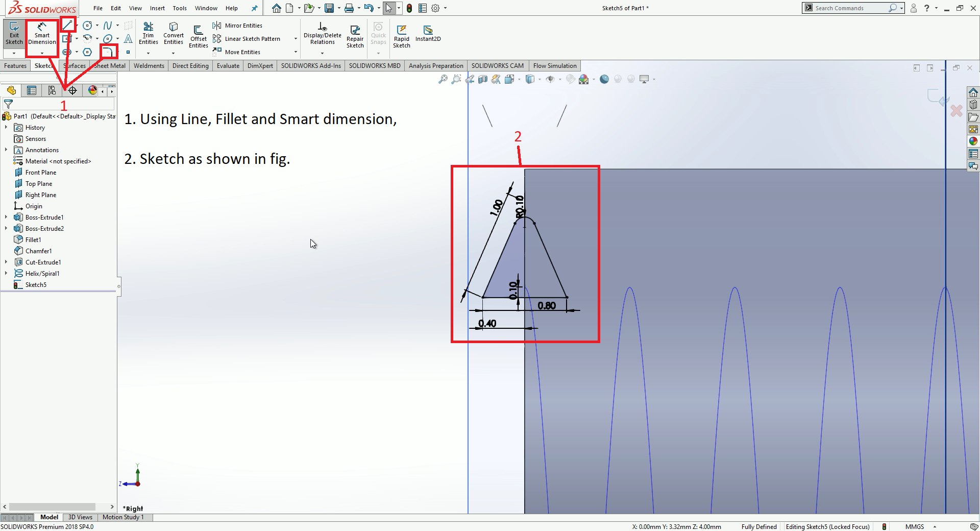Switch to the Features tab

[15, 66]
